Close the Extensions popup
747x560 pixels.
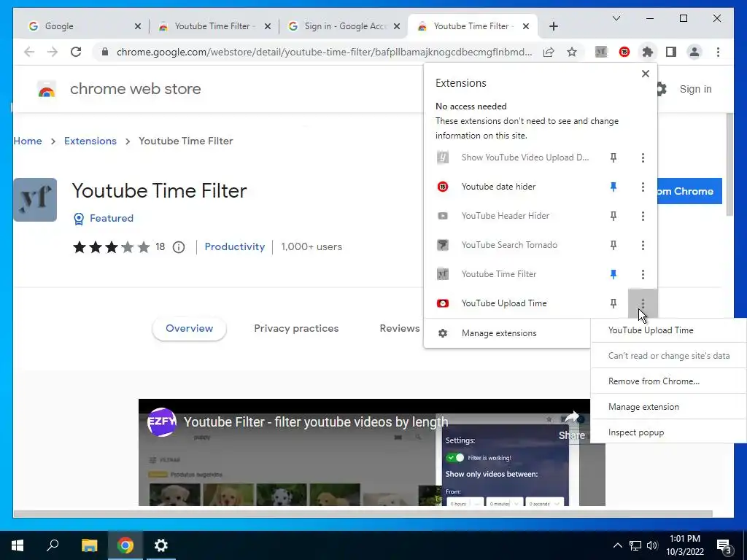[x=645, y=74]
